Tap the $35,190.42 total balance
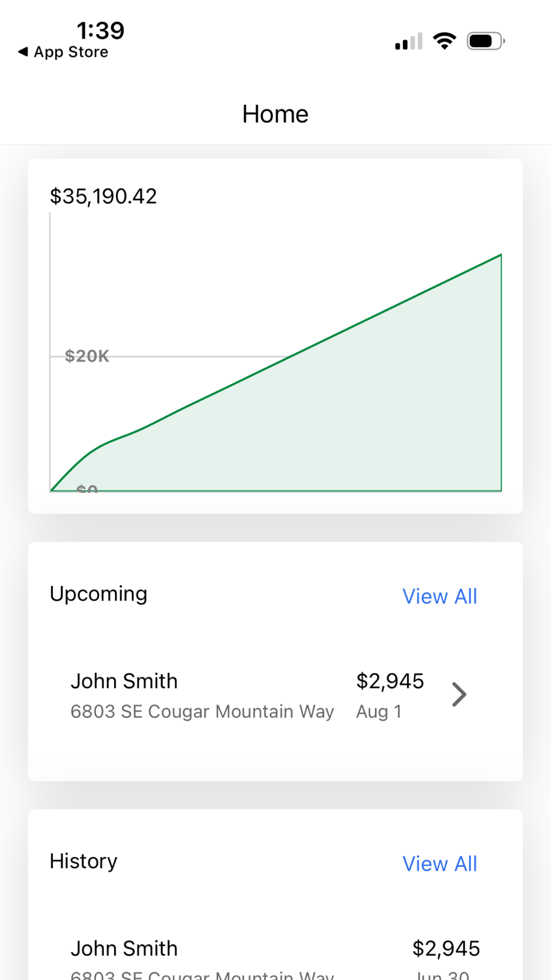Viewport: 551px width, 980px height. 104,196
